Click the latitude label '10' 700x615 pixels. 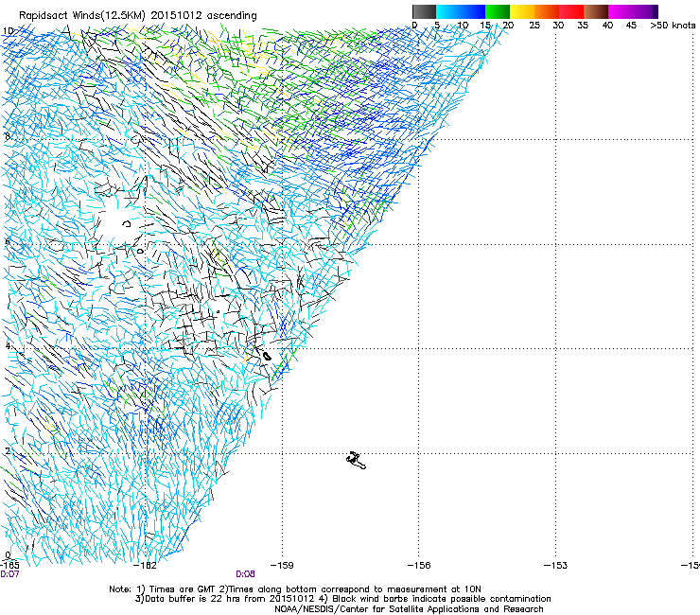[8, 31]
